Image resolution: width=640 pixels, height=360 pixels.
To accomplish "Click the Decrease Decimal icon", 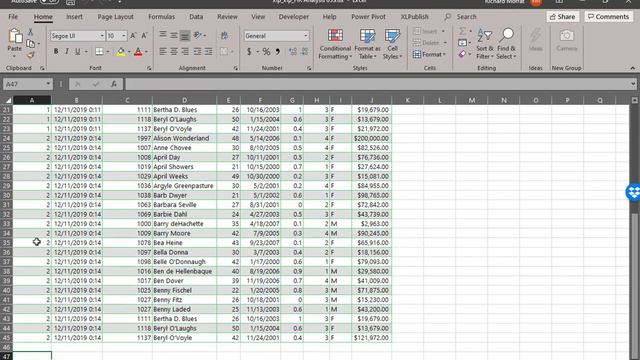I will (x=305, y=52).
